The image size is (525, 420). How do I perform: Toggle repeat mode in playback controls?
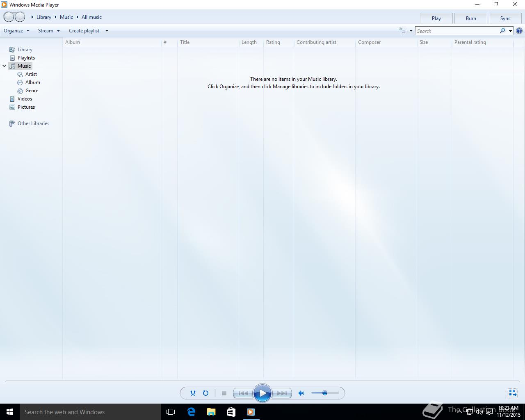click(205, 393)
